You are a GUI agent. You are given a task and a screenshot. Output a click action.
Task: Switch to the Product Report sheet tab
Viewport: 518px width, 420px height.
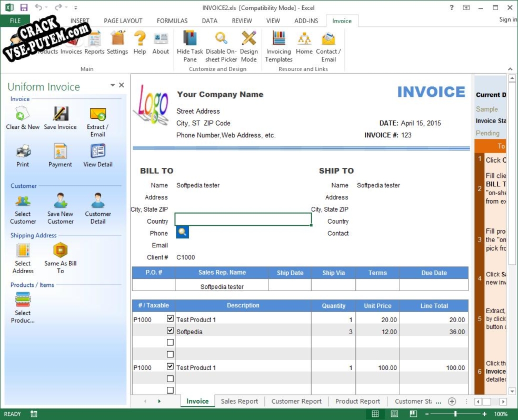(x=357, y=401)
